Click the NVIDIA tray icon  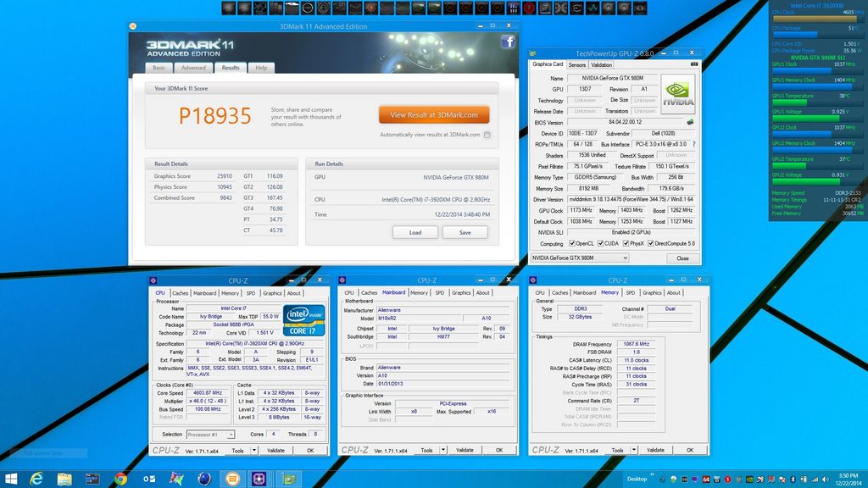[x=749, y=480]
